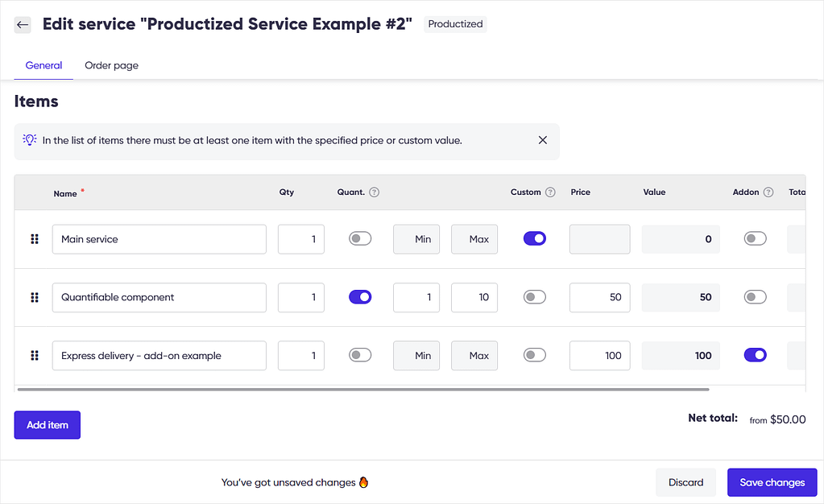Viewport: 824px width, 504px height.
Task: Disable Addon toggle for Express delivery
Action: [756, 355]
